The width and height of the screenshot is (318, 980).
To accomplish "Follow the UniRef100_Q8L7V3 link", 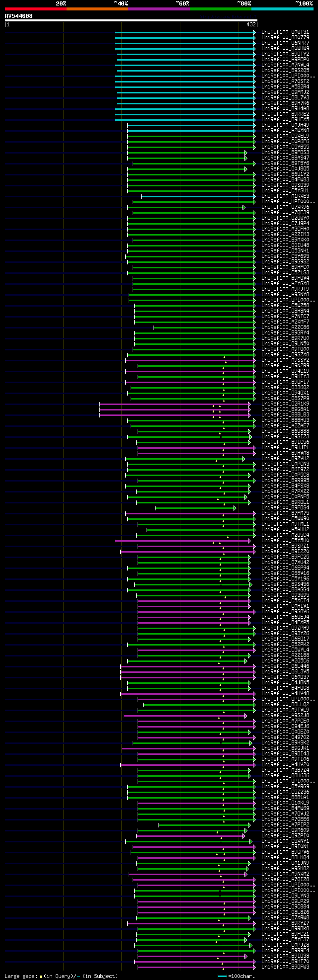I will 285,98.
